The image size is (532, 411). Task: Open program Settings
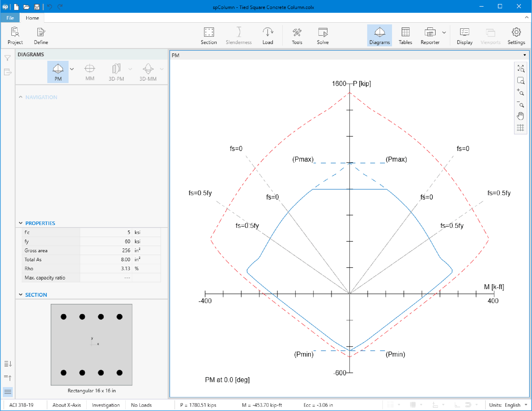tap(516, 35)
